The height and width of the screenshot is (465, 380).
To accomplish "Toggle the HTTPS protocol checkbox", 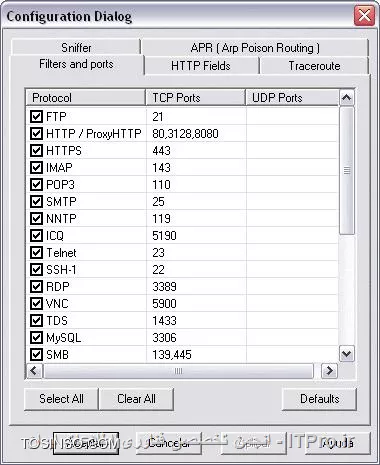I will coord(36,151).
